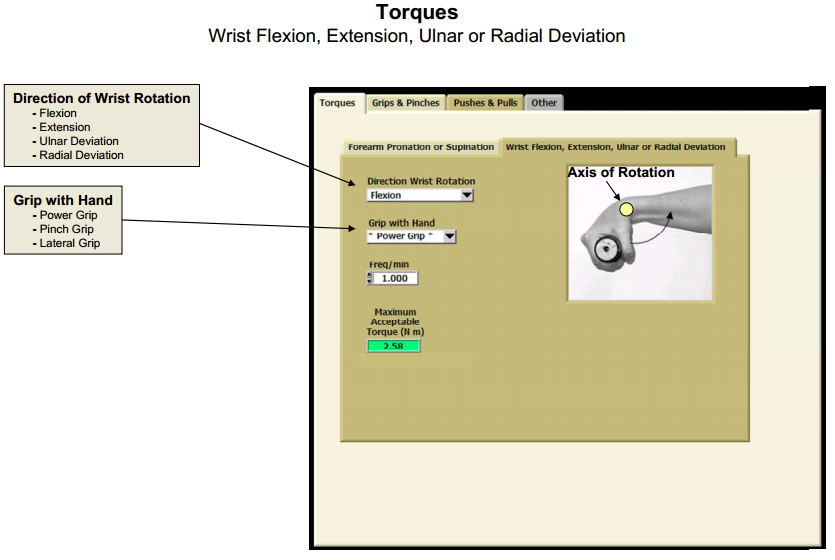
Task: Click the Freq/min decrement arrow
Action: pyautogui.click(x=370, y=282)
